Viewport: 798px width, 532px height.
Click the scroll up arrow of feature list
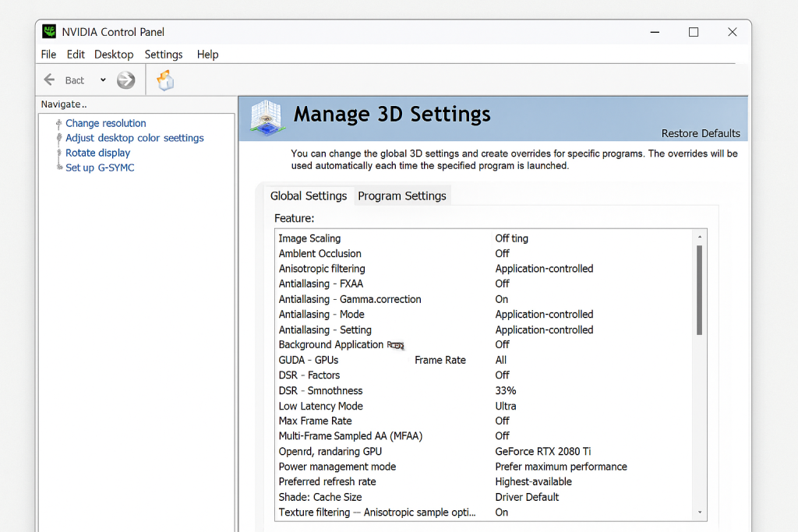click(x=700, y=237)
